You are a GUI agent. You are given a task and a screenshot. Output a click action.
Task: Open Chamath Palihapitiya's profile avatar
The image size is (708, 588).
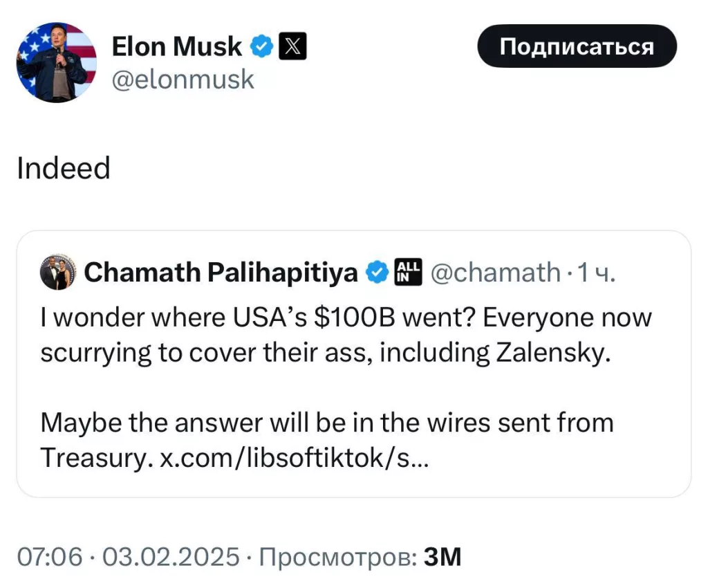59,272
